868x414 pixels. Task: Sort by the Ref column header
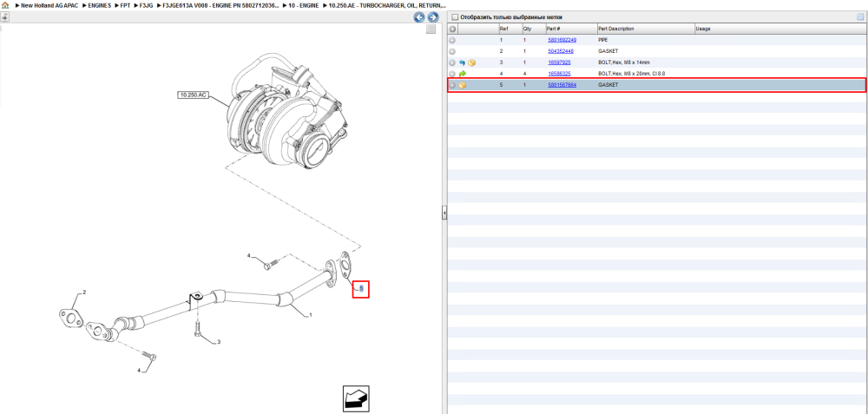point(510,29)
